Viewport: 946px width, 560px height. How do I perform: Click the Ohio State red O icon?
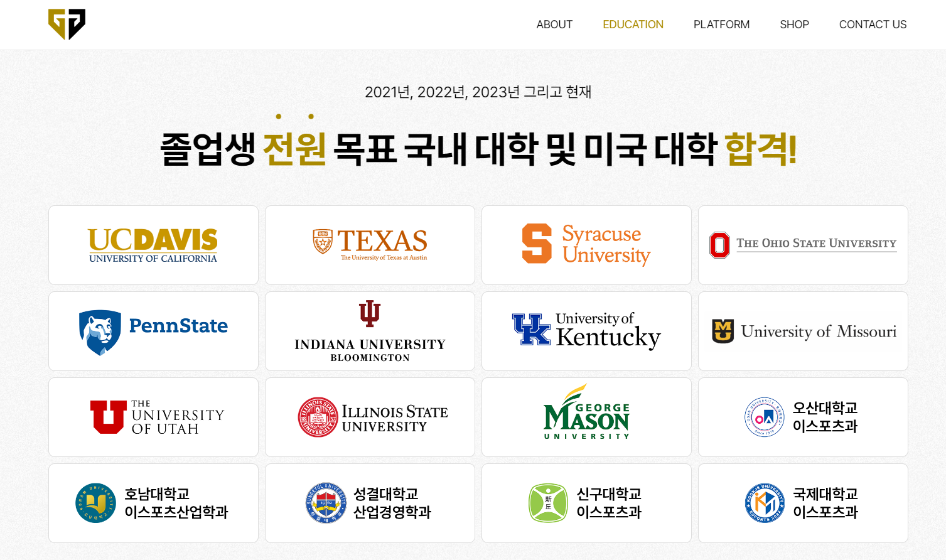click(719, 245)
